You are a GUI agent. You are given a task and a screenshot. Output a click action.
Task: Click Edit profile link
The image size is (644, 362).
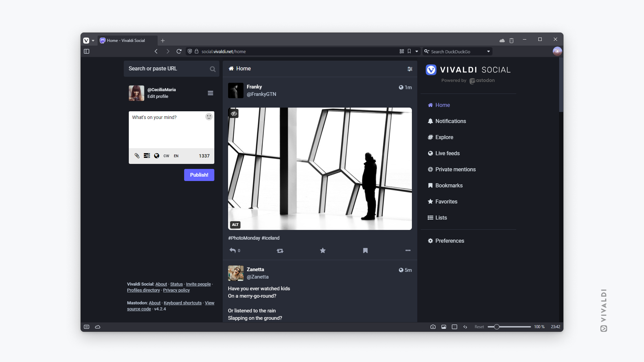point(158,96)
